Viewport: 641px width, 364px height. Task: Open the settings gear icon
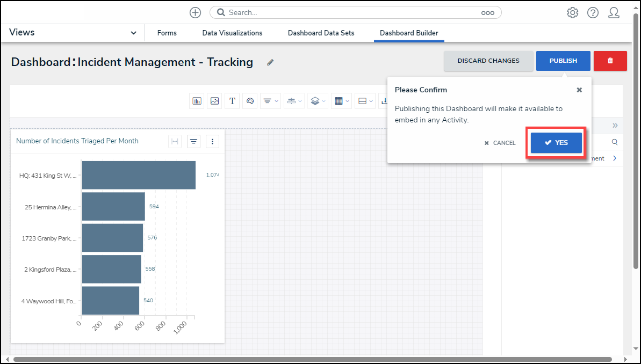pos(572,13)
